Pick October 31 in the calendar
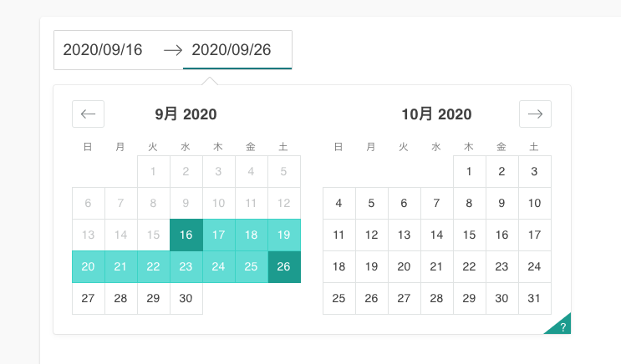 (535, 298)
